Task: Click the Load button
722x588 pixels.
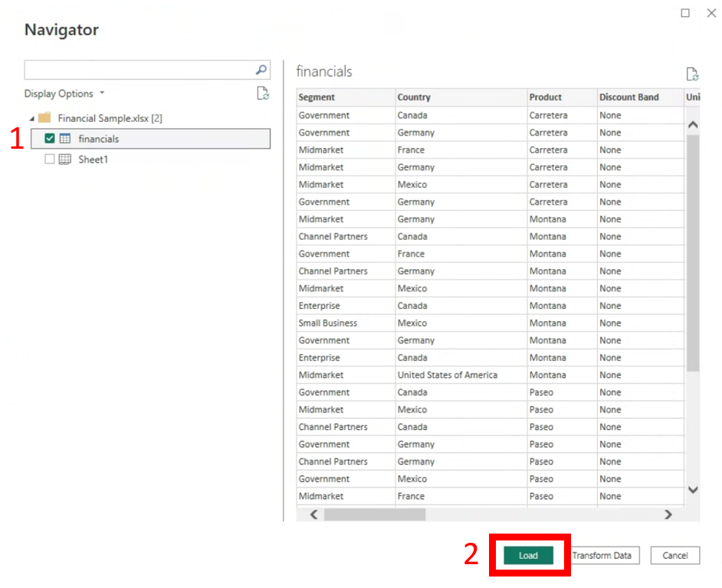Action: coord(528,555)
